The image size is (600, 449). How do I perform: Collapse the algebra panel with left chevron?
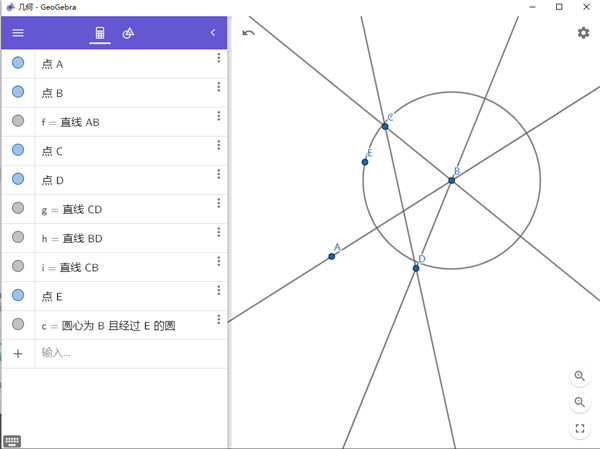tap(213, 33)
